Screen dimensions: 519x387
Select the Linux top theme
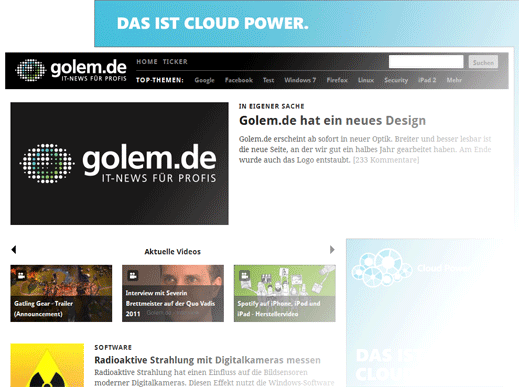(x=366, y=80)
